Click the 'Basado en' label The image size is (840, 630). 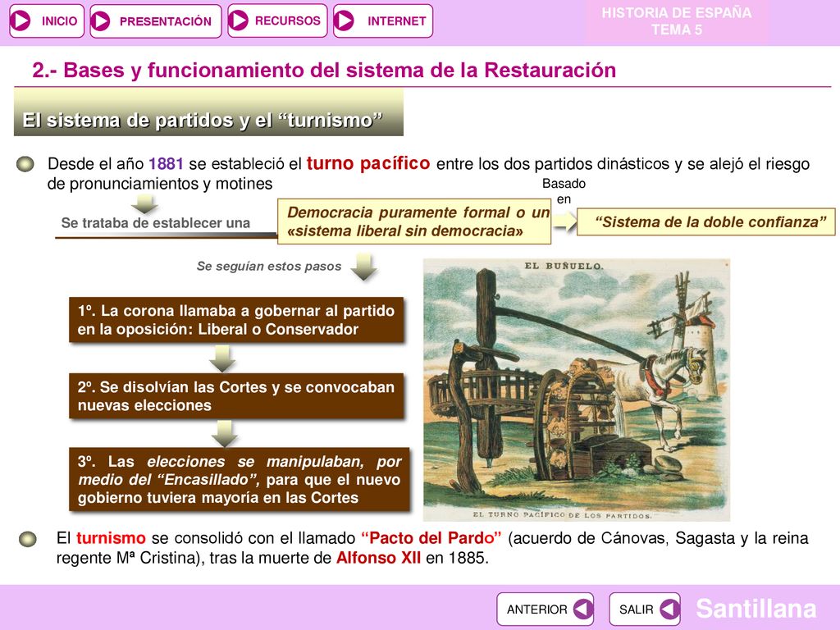(564, 191)
